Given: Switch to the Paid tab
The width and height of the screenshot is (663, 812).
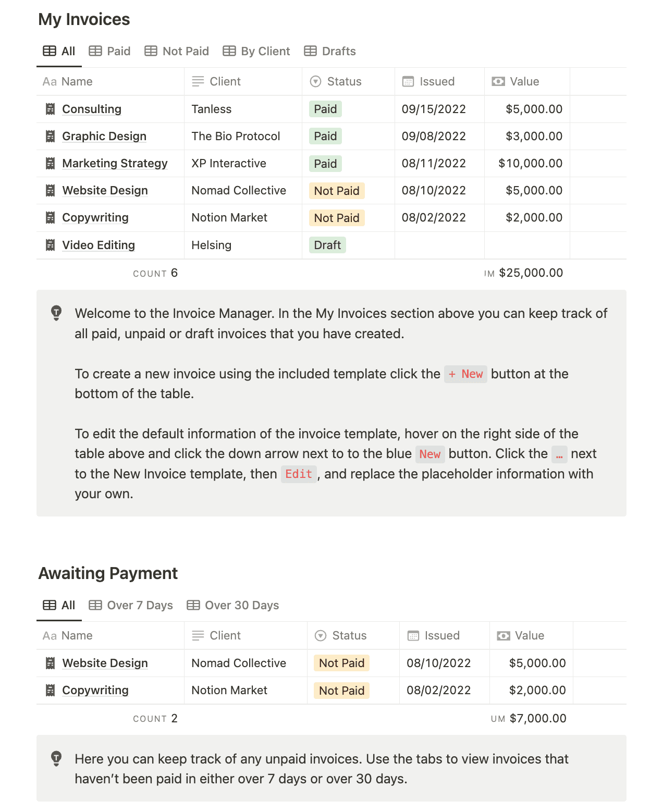Looking at the screenshot, I should (x=109, y=51).
